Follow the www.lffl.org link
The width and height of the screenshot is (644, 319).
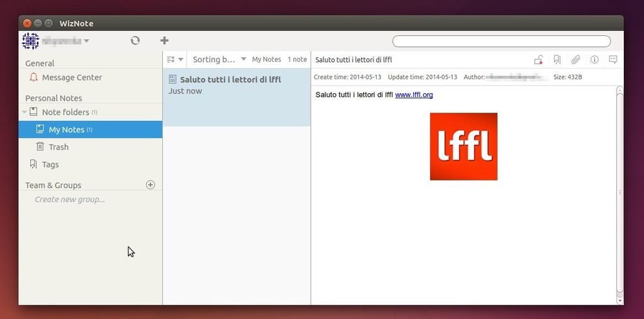pyautogui.click(x=414, y=95)
